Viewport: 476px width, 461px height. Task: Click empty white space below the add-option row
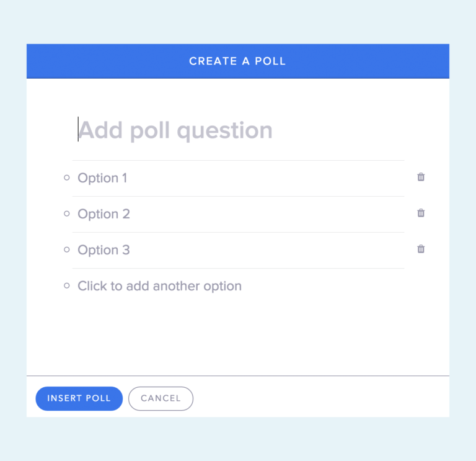pyautogui.click(x=238, y=334)
